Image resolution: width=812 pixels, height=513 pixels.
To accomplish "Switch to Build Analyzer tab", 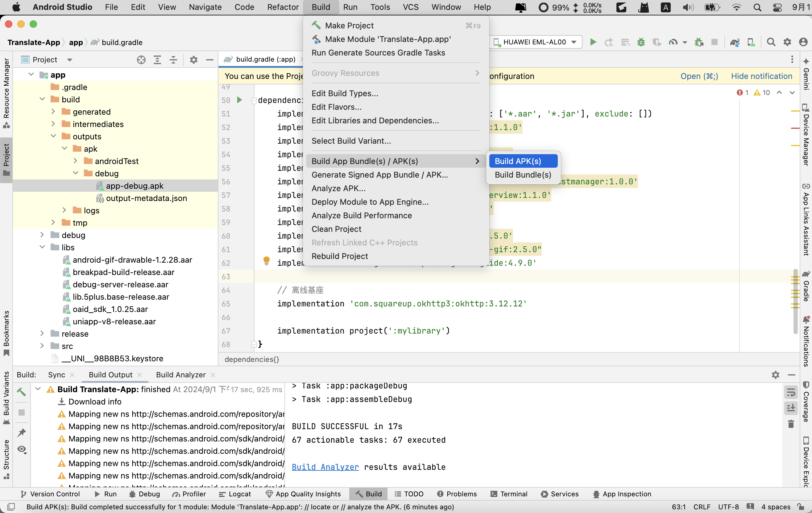I will [181, 375].
